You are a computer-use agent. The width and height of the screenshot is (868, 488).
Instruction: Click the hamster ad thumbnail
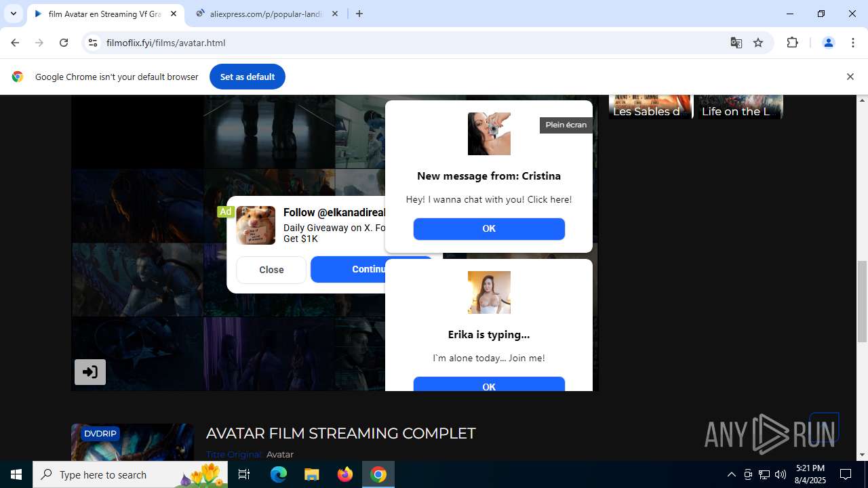256,225
